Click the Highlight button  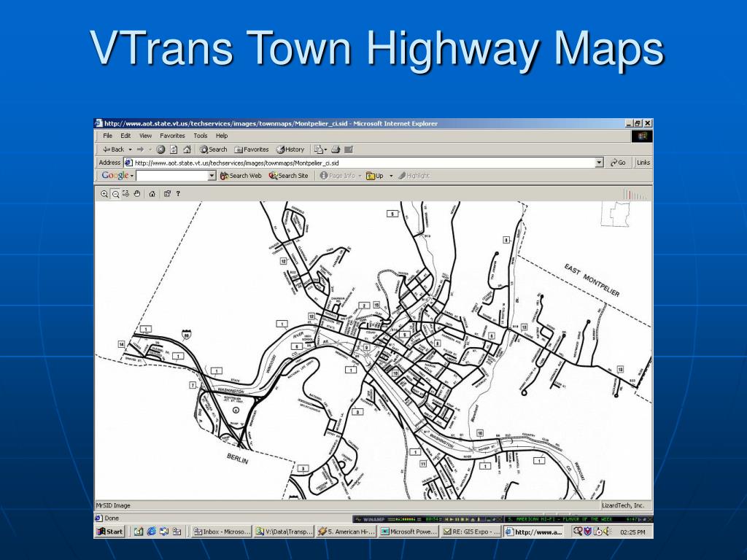click(414, 176)
